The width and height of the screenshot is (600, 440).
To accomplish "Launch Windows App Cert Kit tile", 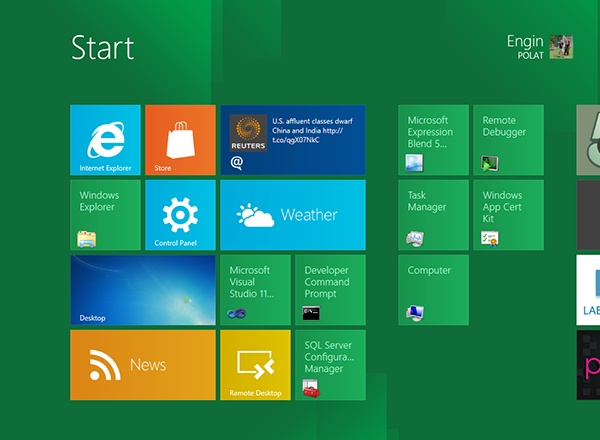I will coord(508,215).
